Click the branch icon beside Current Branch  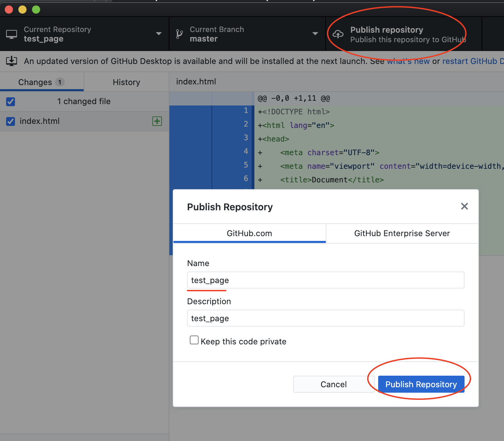(179, 34)
